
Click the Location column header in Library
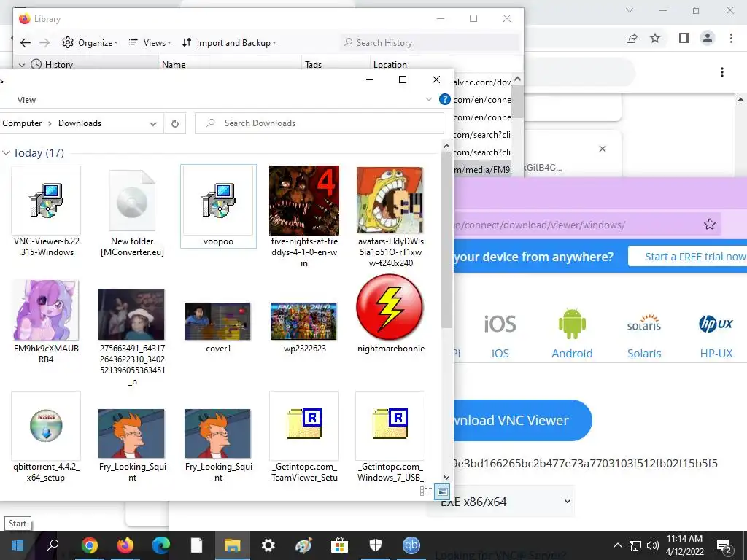pyautogui.click(x=390, y=64)
